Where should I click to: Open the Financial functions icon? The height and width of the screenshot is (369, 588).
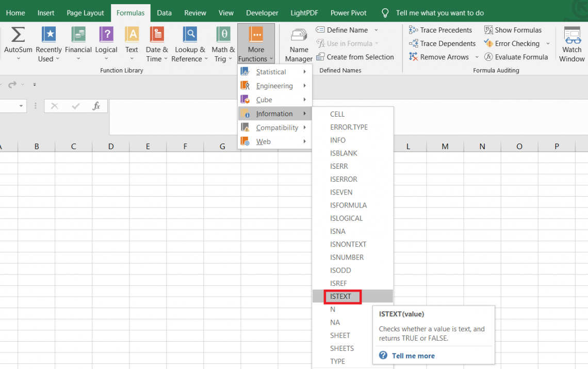pos(78,35)
